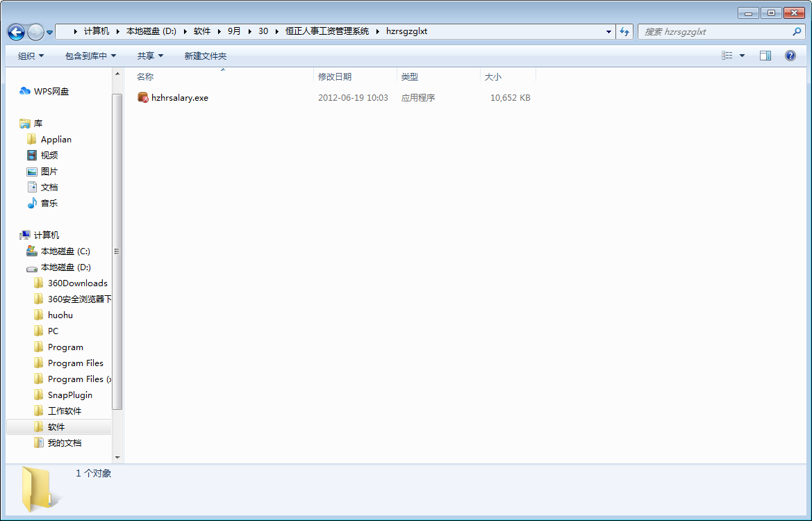Screen dimensions: 812x521
Task: Open 本地磁盘 (D:) drive in sidebar
Action: coord(59,267)
